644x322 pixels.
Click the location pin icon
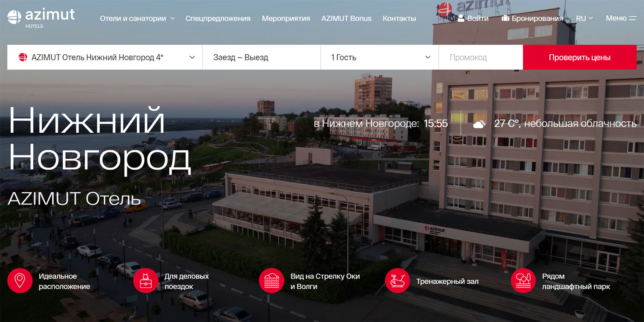coord(20,280)
